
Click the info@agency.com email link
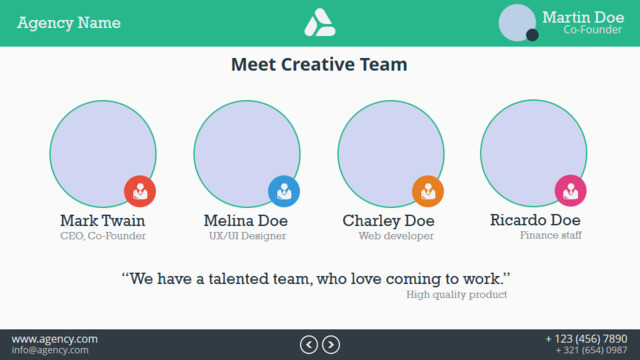click(50, 350)
